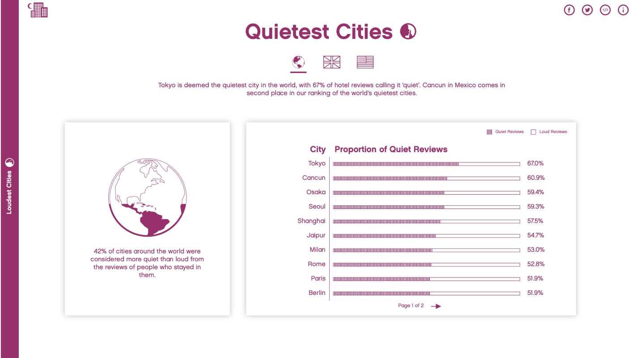This screenshot has height=358, width=644.
Task: Click the Osaka quiet reviews bar
Action: point(389,192)
